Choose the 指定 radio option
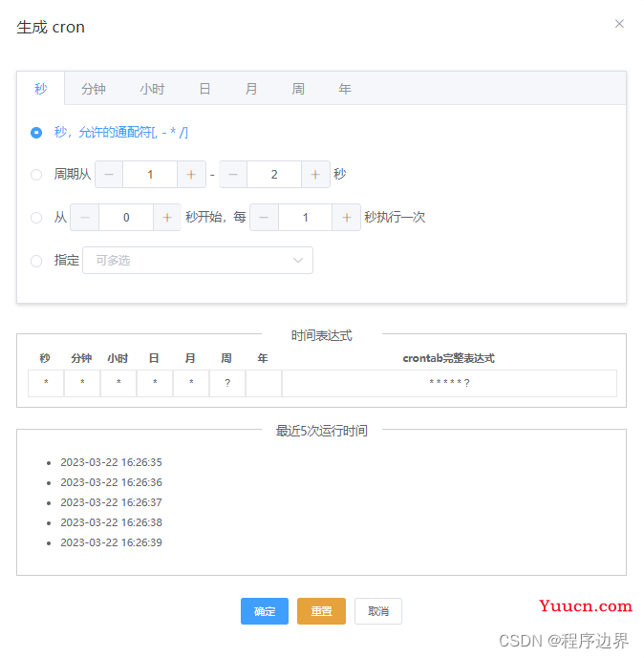The image size is (644, 658). coord(36,261)
